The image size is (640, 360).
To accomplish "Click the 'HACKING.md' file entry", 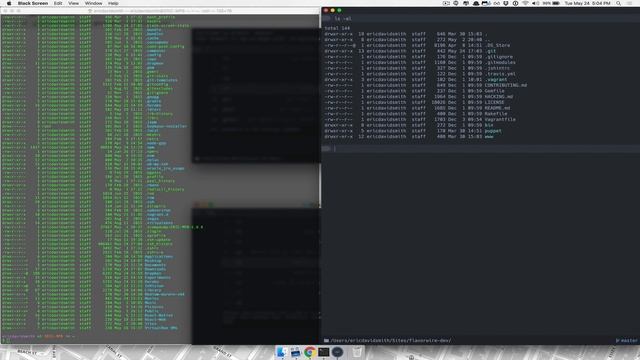I will 499,97.
